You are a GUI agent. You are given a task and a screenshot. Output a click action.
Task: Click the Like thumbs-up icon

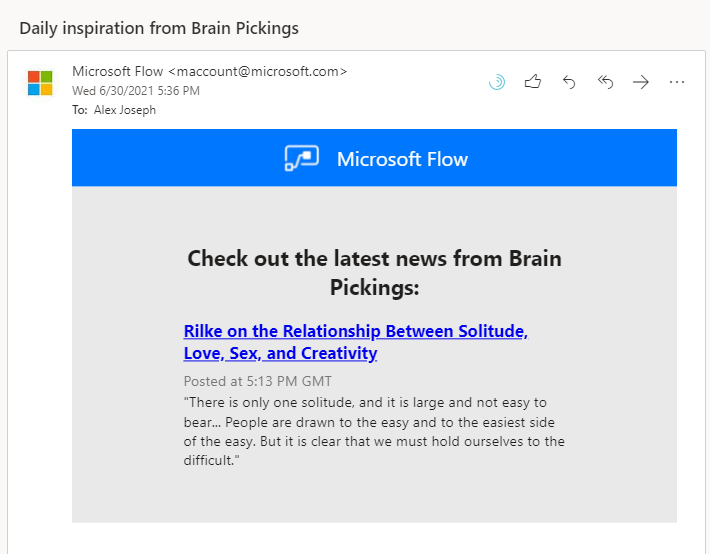pos(532,82)
